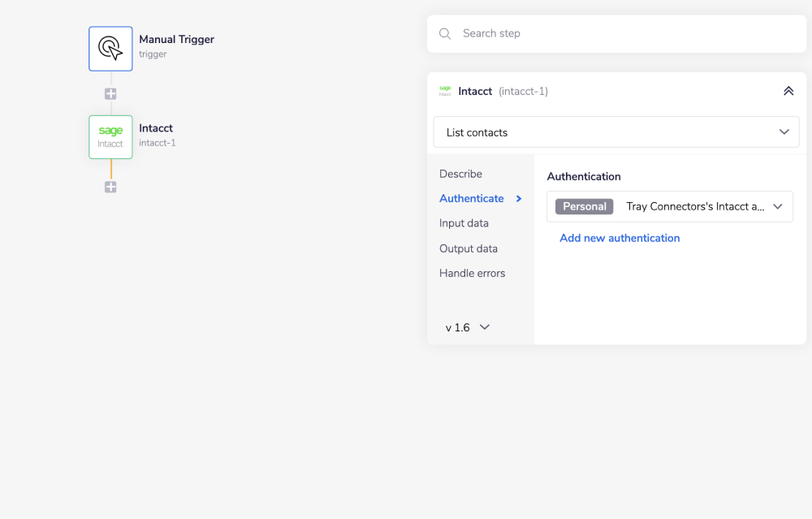Add step between Manual Trigger and Intacct

tap(110, 94)
